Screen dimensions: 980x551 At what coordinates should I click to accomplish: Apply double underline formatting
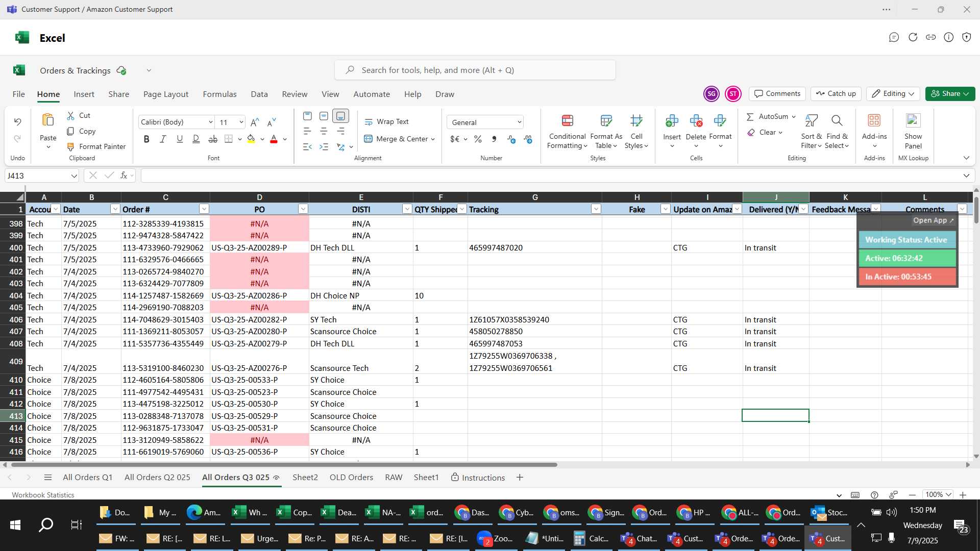click(x=196, y=139)
